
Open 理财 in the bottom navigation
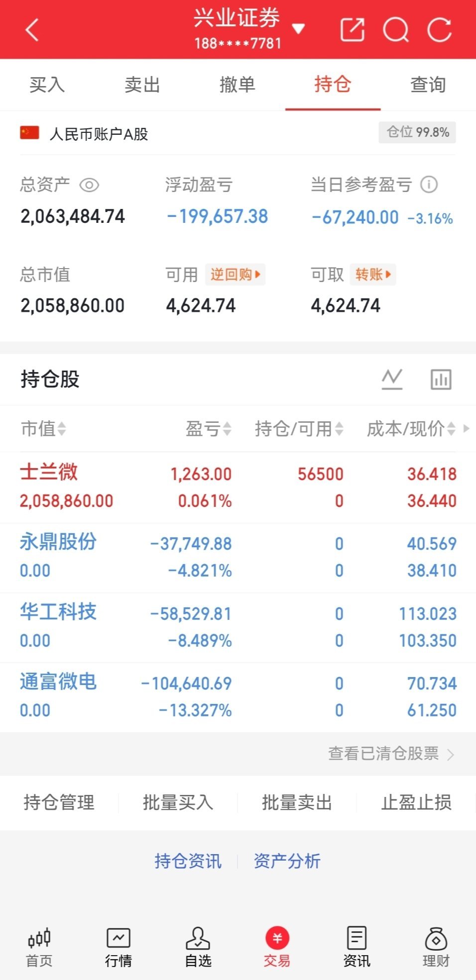[x=436, y=947]
